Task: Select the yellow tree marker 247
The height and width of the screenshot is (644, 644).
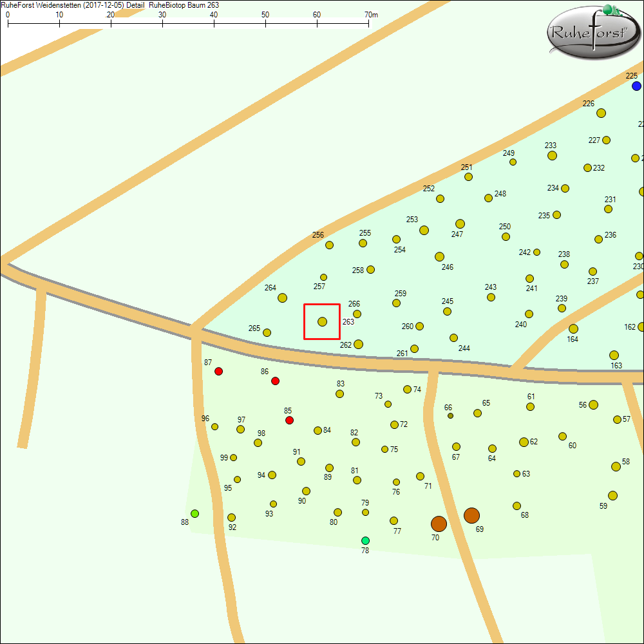Action: click(x=460, y=224)
